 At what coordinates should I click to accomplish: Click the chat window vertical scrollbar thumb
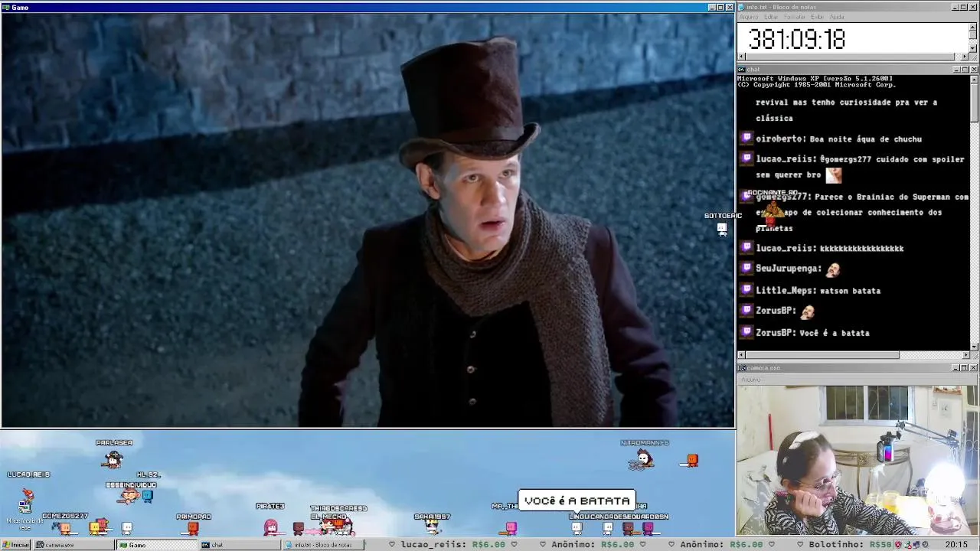pos(973,102)
